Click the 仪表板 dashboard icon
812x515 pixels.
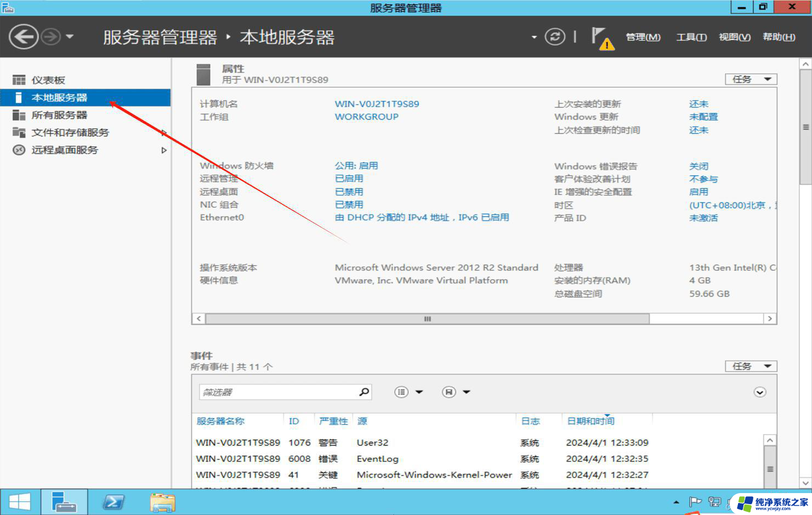click(x=19, y=80)
